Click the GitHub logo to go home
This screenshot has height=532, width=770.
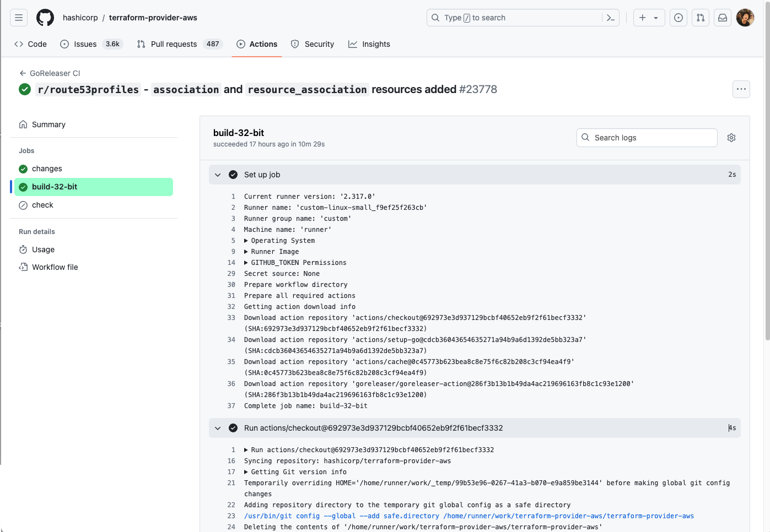pyautogui.click(x=45, y=17)
